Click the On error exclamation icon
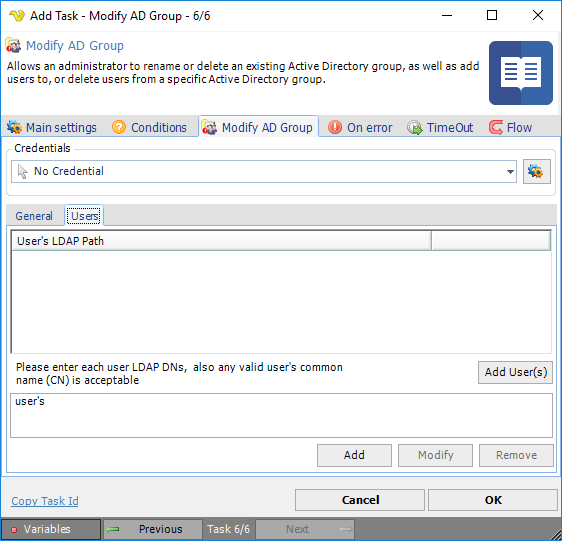Image resolution: width=562 pixels, height=541 pixels. tap(335, 127)
